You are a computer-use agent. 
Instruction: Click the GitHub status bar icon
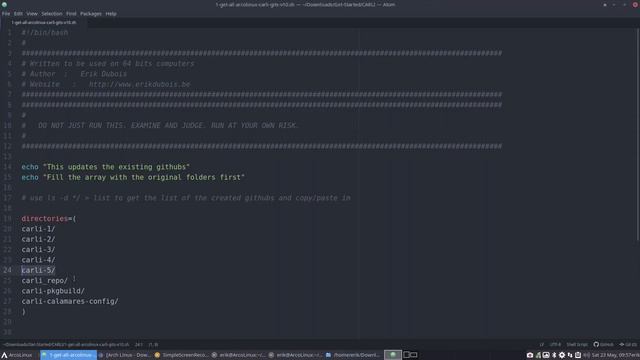603,344
